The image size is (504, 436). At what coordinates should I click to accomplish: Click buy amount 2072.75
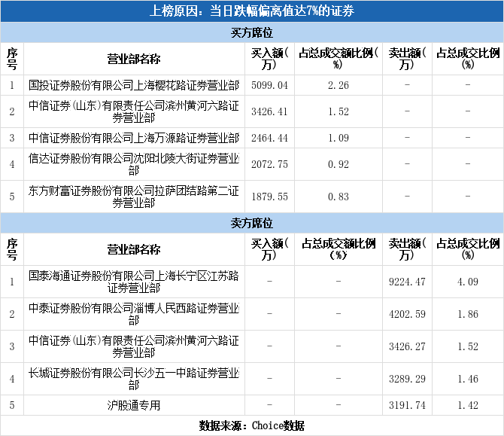[x=269, y=164]
